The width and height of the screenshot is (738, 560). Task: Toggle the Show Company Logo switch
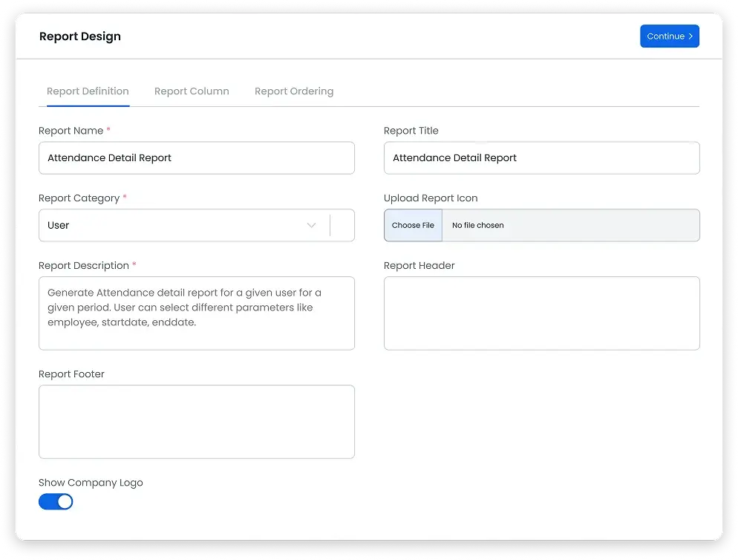tap(56, 501)
